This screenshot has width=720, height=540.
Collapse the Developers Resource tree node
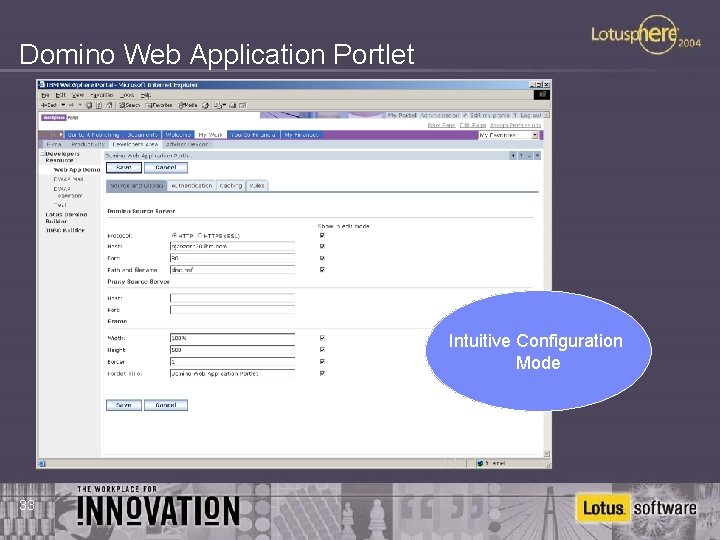tap(42, 154)
